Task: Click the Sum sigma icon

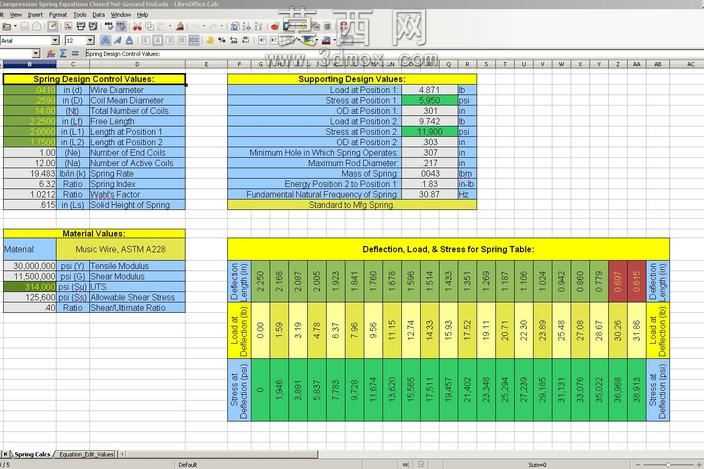Action: [63, 53]
